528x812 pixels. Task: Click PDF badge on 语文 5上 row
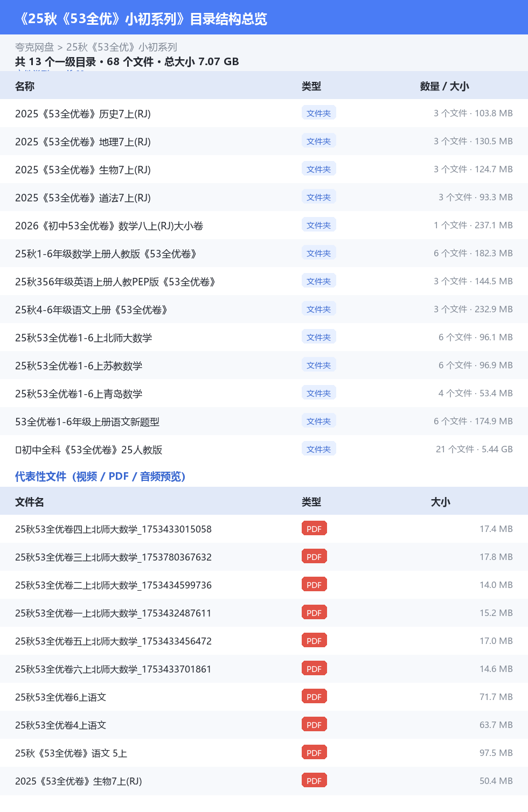pyautogui.click(x=314, y=752)
